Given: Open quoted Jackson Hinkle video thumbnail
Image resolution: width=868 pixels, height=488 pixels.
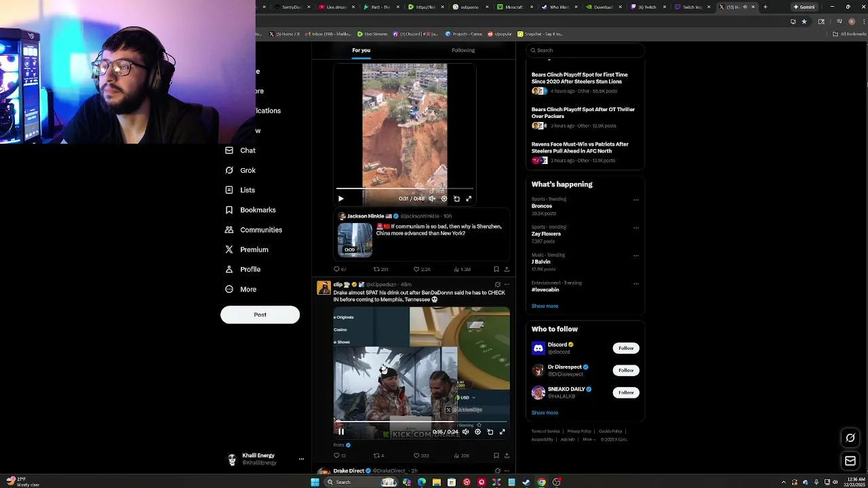Looking at the screenshot, I should [355, 239].
